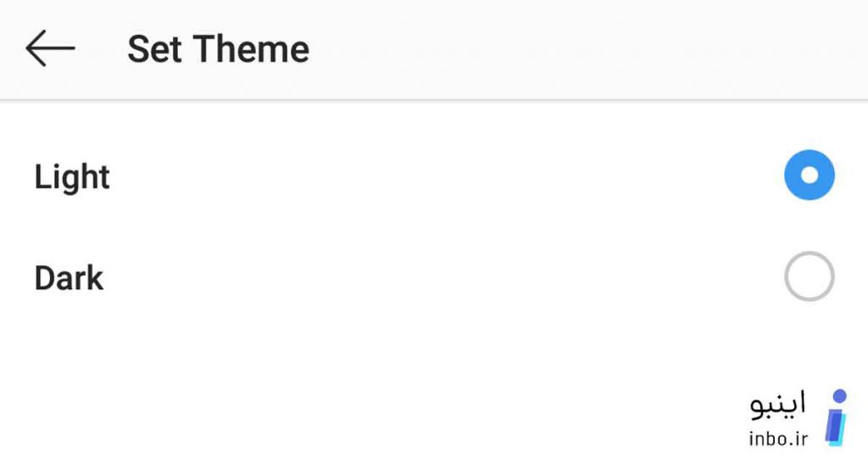Select the Light theme radio button

[x=809, y=175]
